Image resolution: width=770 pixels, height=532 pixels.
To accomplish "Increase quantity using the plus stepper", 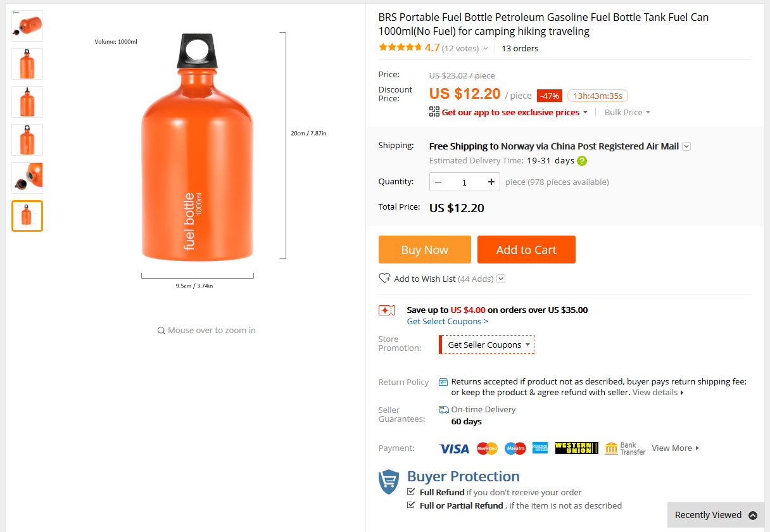I will pos(491,182).
